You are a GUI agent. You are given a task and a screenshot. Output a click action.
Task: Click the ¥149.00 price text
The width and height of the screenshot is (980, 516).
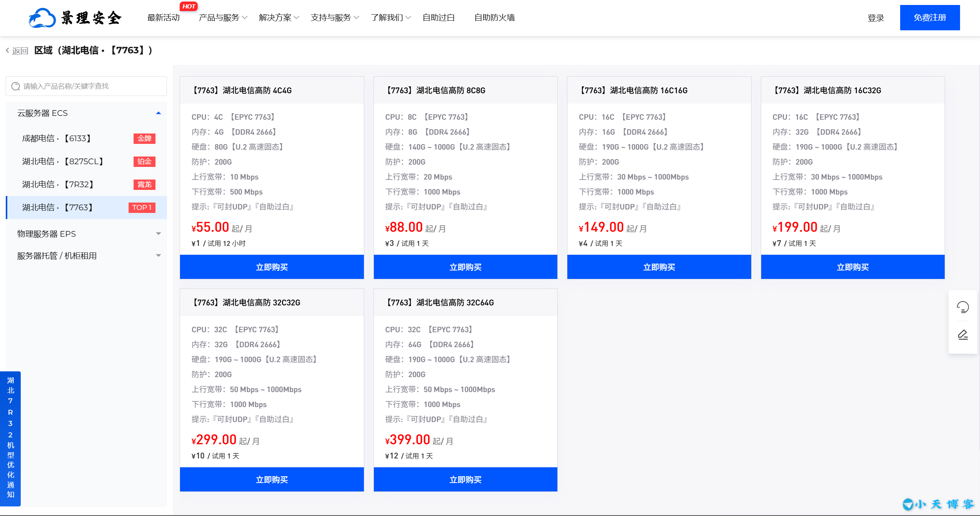tap(601, 227)
